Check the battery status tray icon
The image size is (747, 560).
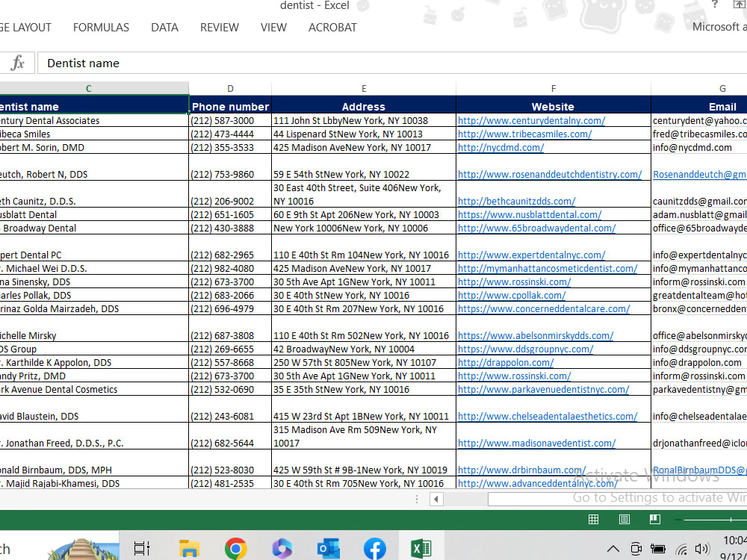(658, 549)
